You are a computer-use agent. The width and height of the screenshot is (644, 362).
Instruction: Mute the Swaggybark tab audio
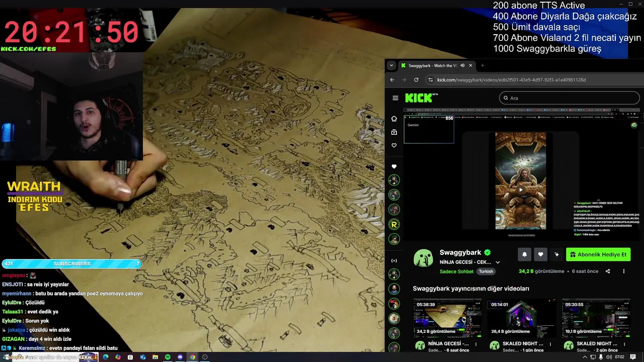pos(462,65)
